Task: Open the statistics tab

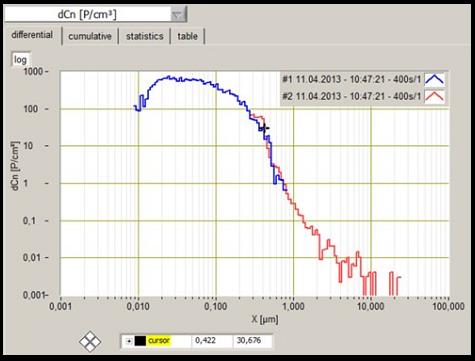Action: pos(145,36)
